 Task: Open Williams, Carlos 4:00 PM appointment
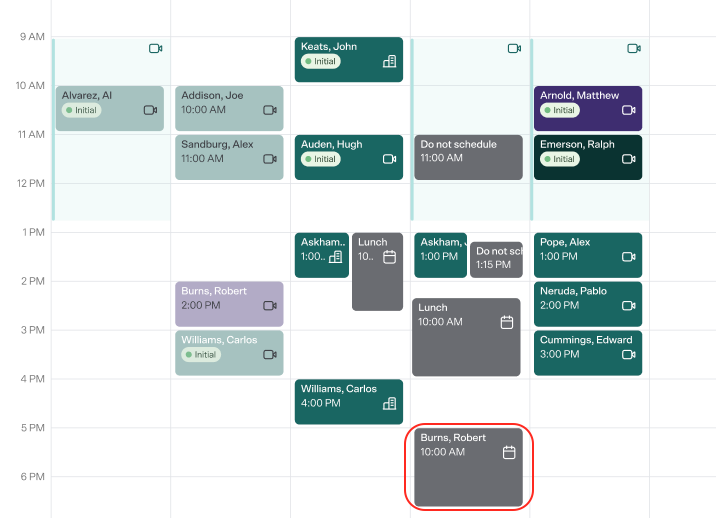[349, 402]
